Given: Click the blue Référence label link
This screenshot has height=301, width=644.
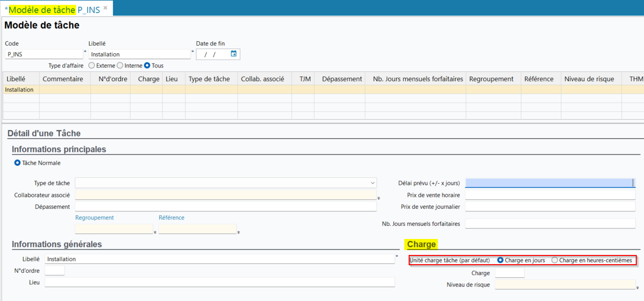Looking at the screenshot, I should (x=171, y=218).
